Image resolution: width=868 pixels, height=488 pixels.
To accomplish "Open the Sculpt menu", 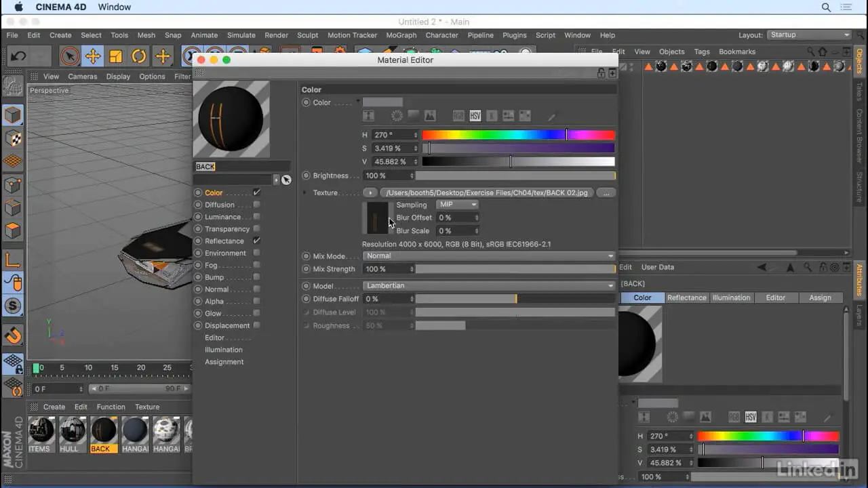I will coord(307,35).
